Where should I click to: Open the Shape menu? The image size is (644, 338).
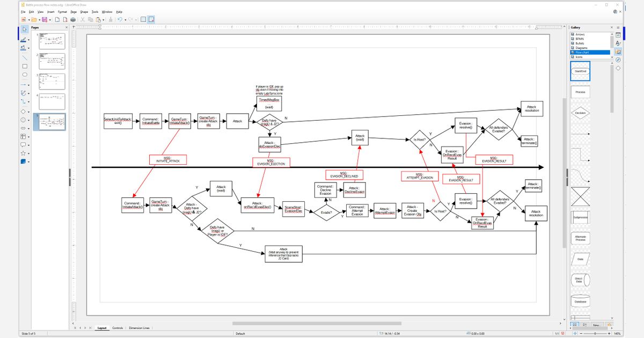coord(84,11)
